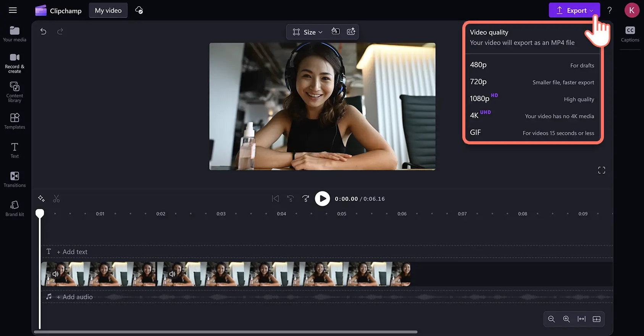The image size is (644, 336).
Task: Open the Content library panel
Action: pyautogui.click(x=15, y=92)
